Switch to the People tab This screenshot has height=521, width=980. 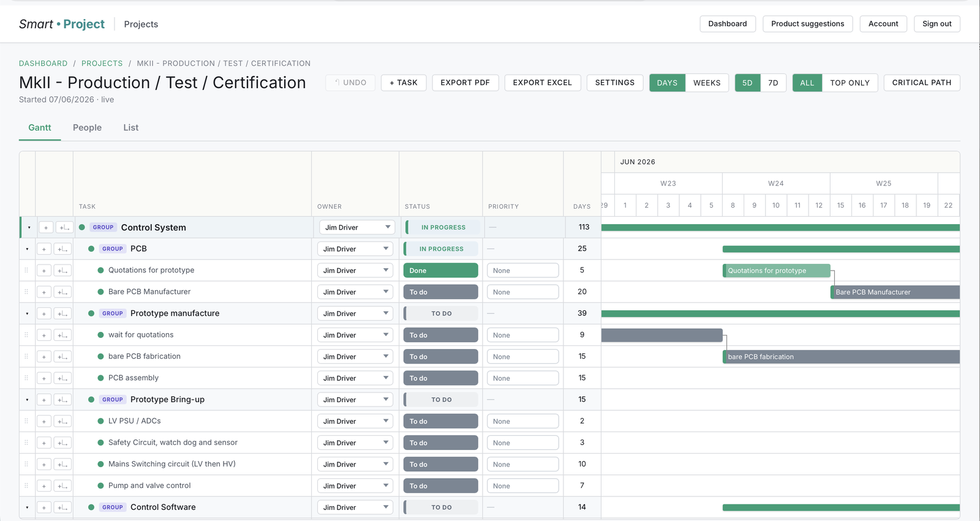[87, 127]
